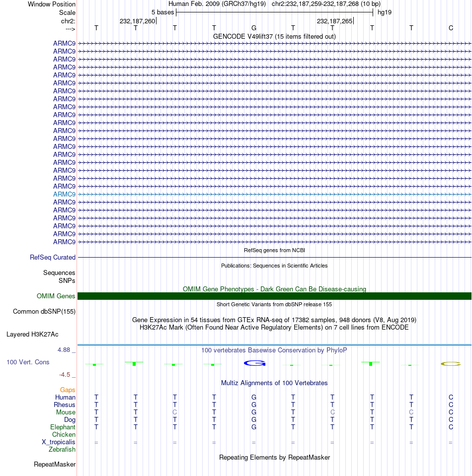Select the Human alignment row label
Viewport: 472px width, 476px height.
coord(65,398)
